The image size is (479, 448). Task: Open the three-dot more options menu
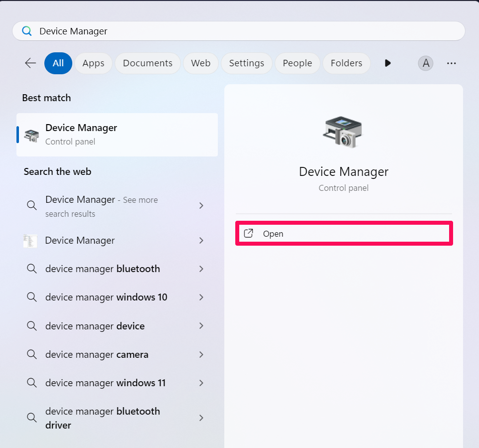point(451,63)
